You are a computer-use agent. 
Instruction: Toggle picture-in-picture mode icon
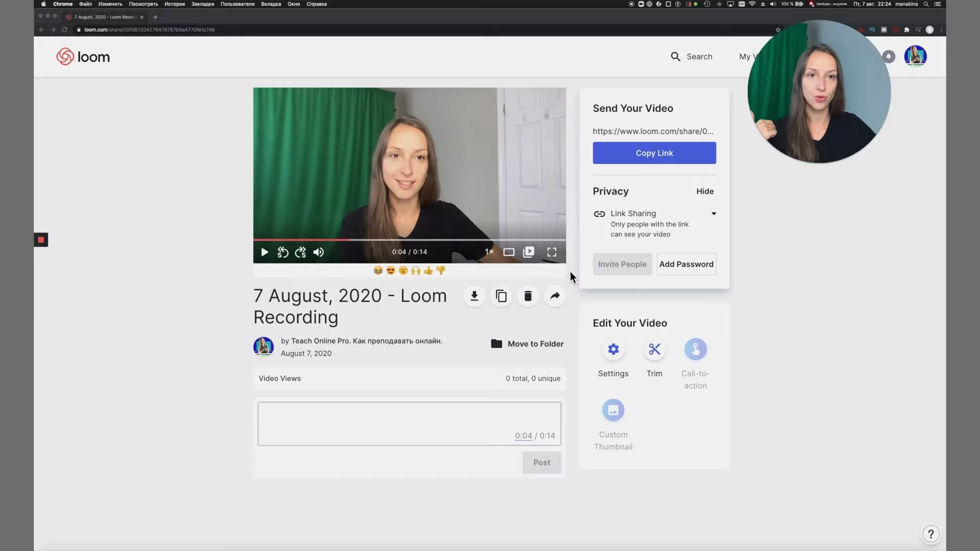[529, 252]
